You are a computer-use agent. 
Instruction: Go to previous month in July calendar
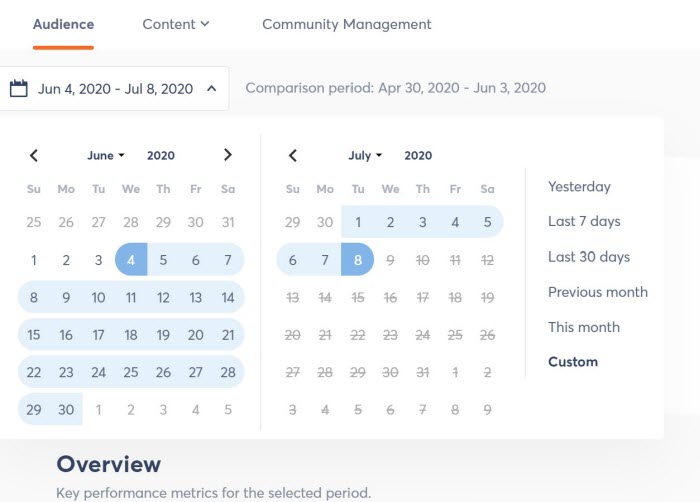(x=293, y=155)
